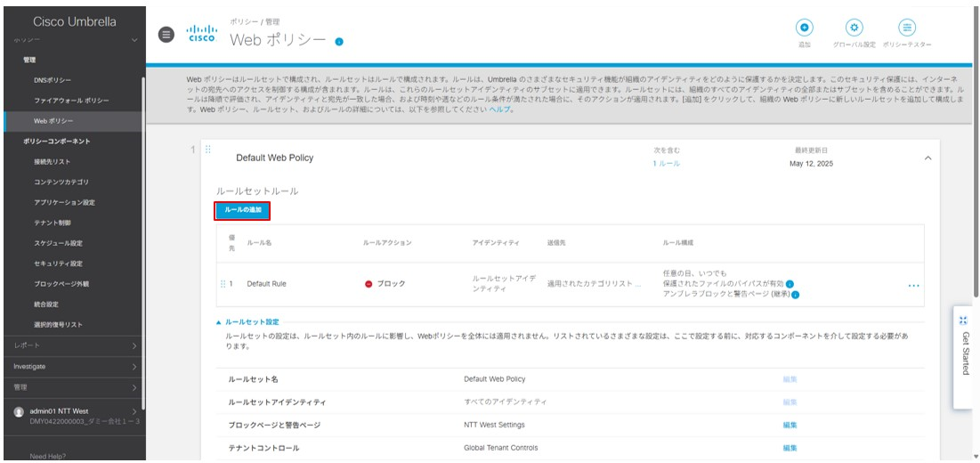
Task: Click the ルールセットアイデンティティ cell in Default Rule row
Action: tap(504, 284)
